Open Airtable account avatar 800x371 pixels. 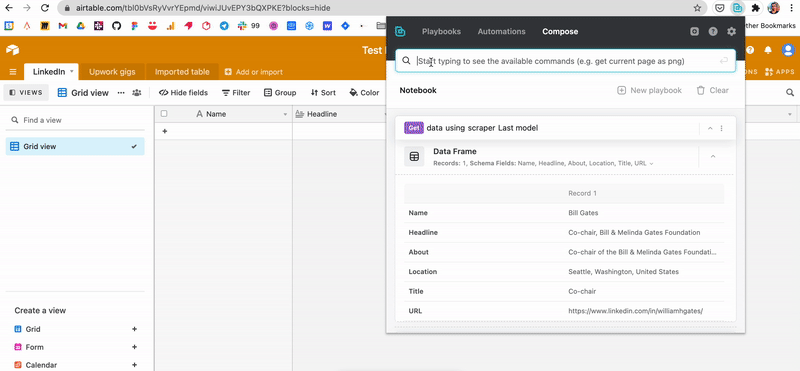click(x=788, y=50)
